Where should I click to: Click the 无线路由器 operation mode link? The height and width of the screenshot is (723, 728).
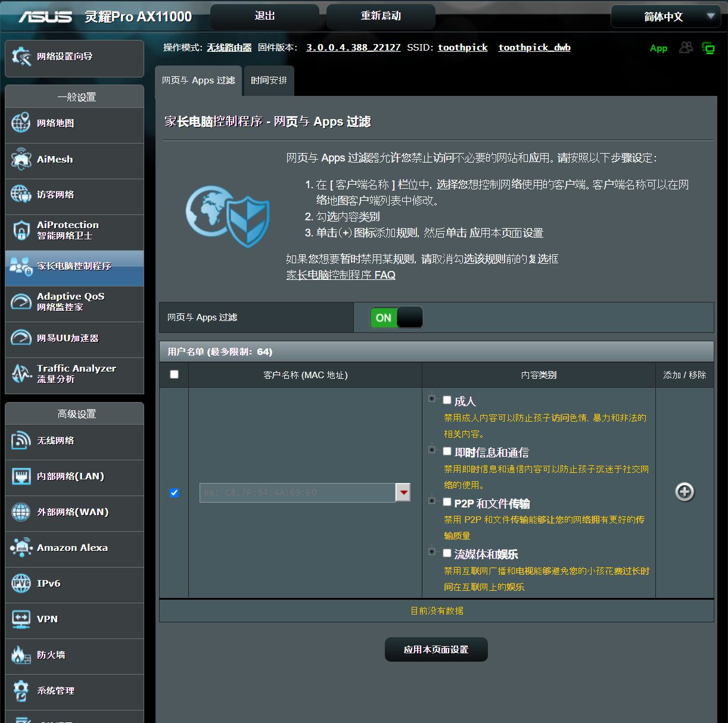point(229,48)
